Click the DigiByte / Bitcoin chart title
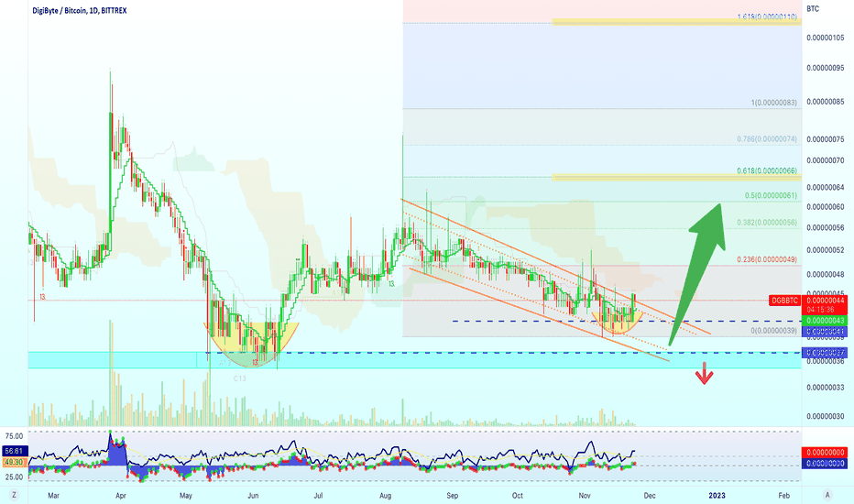Screen dimensions: 854x504 coord(80,10)
